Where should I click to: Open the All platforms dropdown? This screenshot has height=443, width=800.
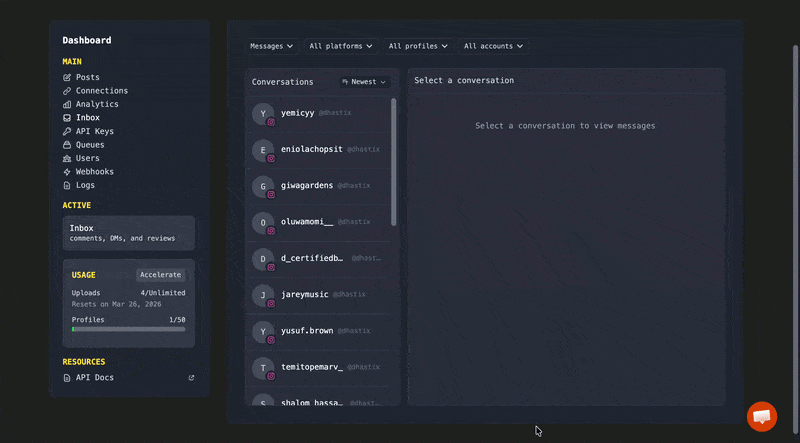[341, 46]
